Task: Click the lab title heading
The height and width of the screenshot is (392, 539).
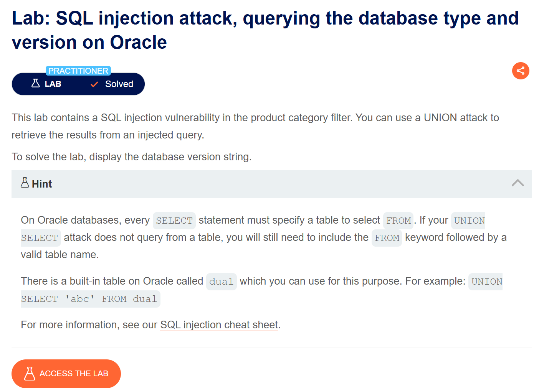Action: pos(265,30)
